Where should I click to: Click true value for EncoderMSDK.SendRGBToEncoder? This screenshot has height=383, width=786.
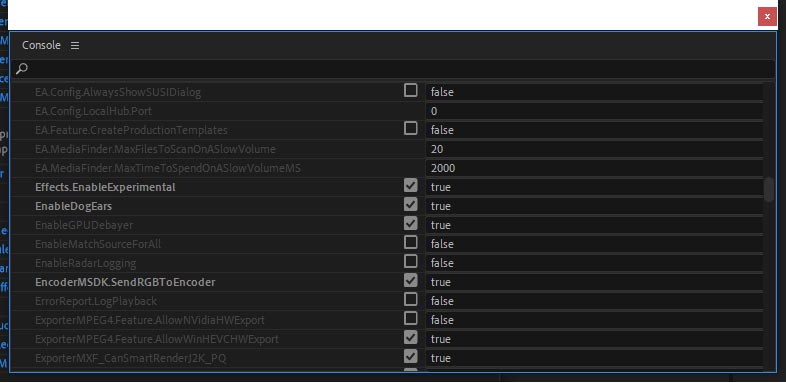pos(594,282)
